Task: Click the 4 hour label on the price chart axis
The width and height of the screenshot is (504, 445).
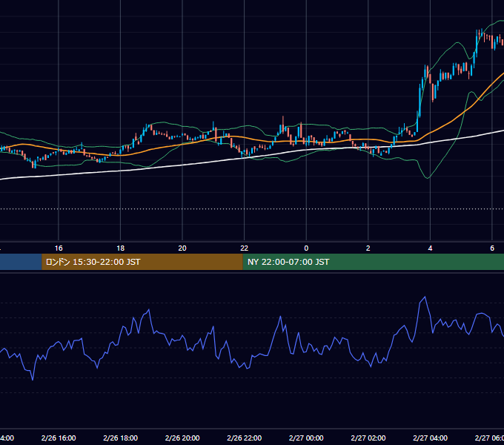Action: (430, 248)
